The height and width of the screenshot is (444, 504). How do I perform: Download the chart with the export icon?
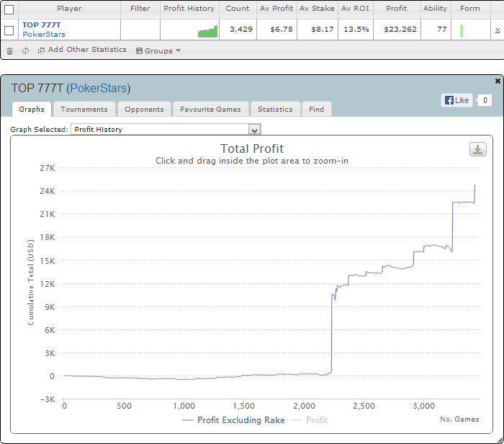pos(478,150)
